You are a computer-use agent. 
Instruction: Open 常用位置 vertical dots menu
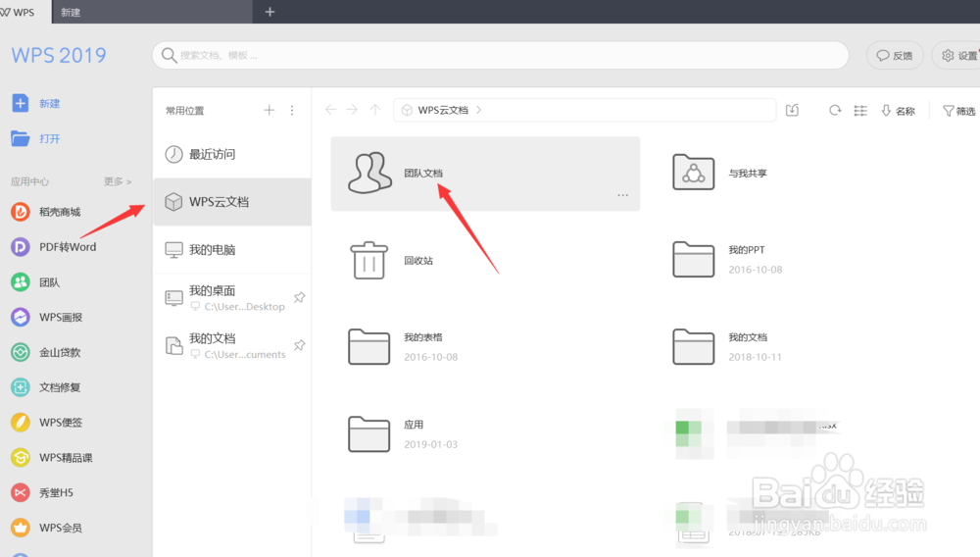click(x=292, y=110)
